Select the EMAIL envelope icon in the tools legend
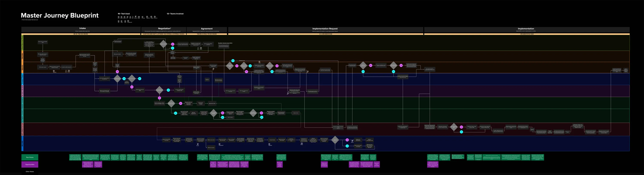 coord(139,17)
